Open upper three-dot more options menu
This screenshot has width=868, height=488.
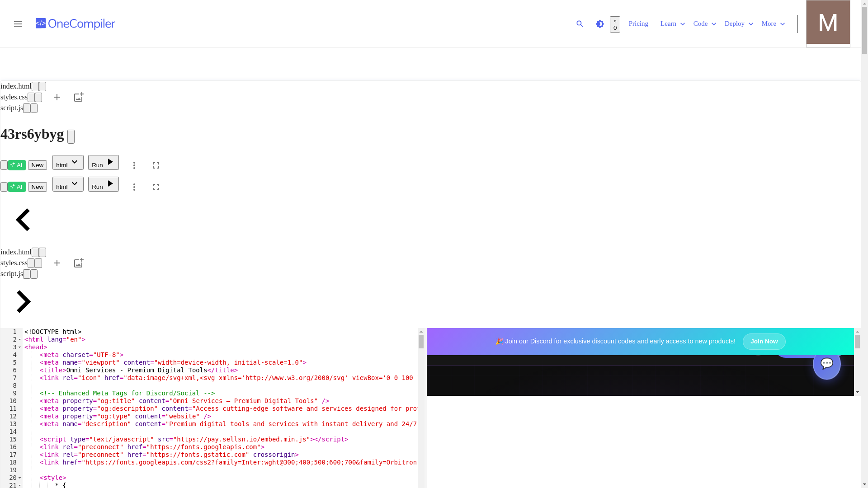point(134,165)
